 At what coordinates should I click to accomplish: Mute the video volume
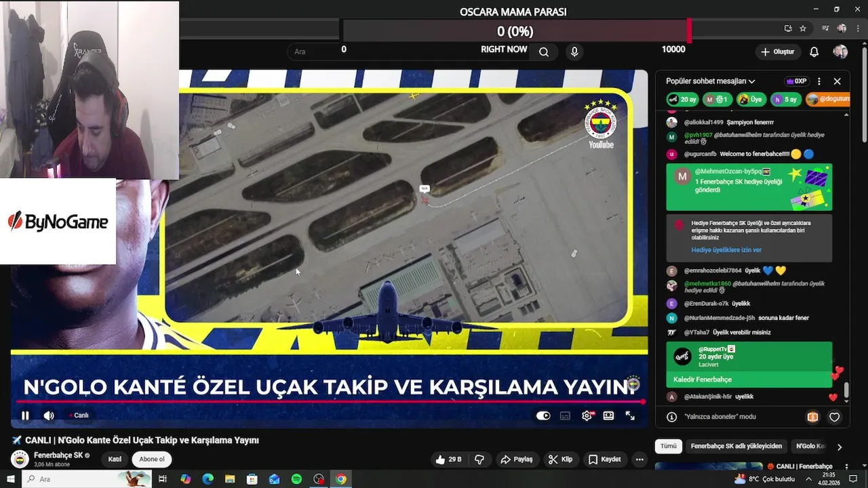point(49,415)
